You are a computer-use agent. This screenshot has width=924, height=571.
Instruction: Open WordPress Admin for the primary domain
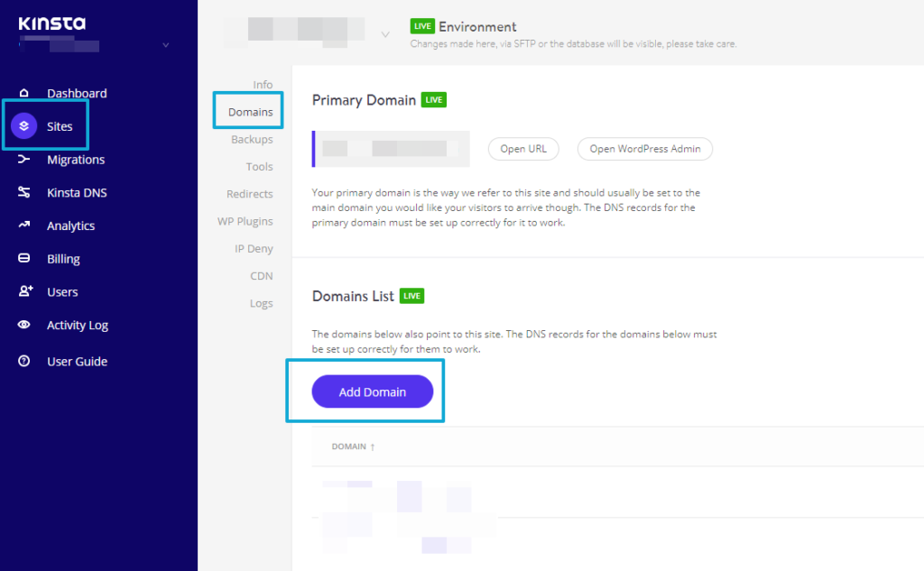[x=644, y=149]
